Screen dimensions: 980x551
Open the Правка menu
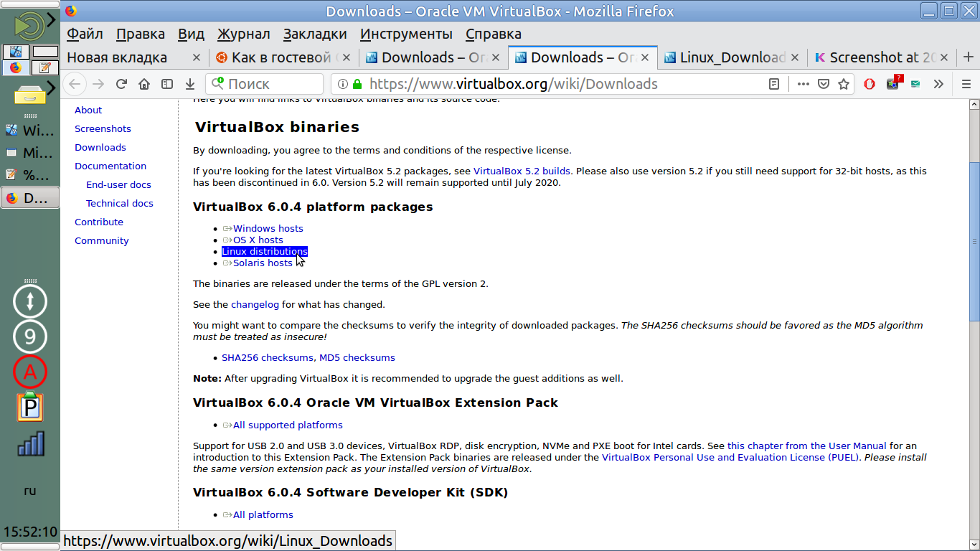coord(141,34)
